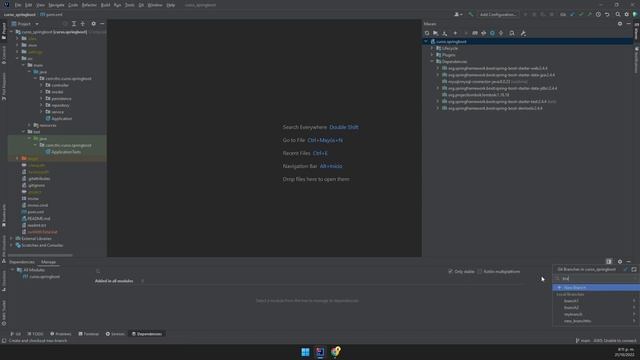Open Maven settings wrench icon
Screen dimensions: 640x360
[523, 33]
